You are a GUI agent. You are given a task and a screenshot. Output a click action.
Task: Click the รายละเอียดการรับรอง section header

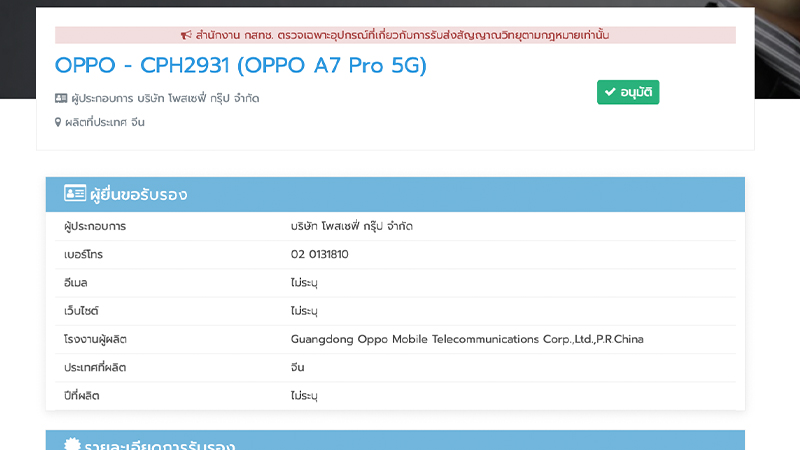tap(395, 440)
